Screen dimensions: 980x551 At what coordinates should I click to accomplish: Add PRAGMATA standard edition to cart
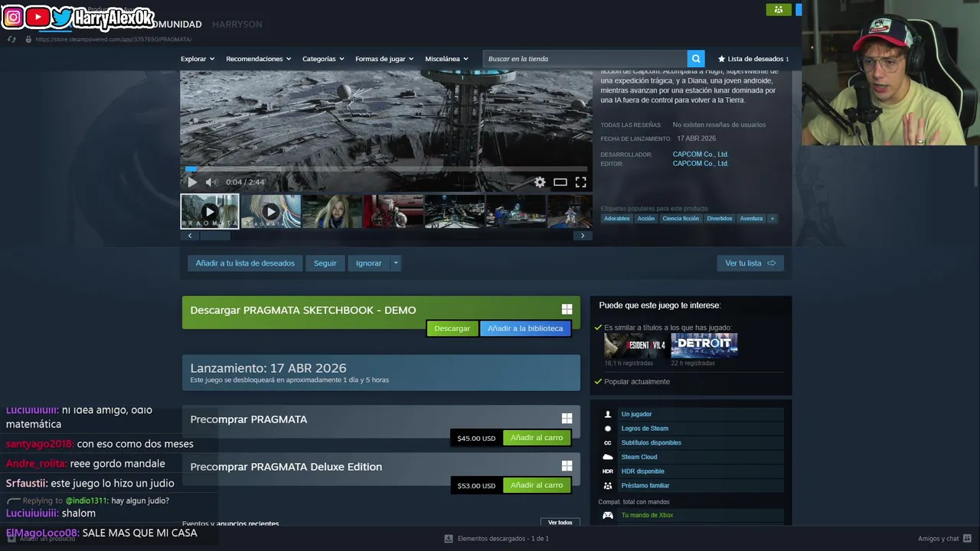tap(537, 438)
